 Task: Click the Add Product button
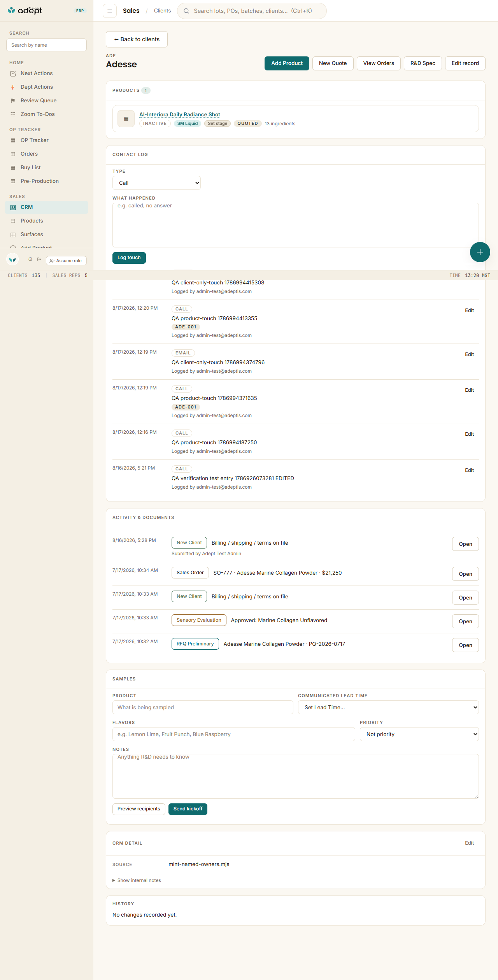point(287,63)
